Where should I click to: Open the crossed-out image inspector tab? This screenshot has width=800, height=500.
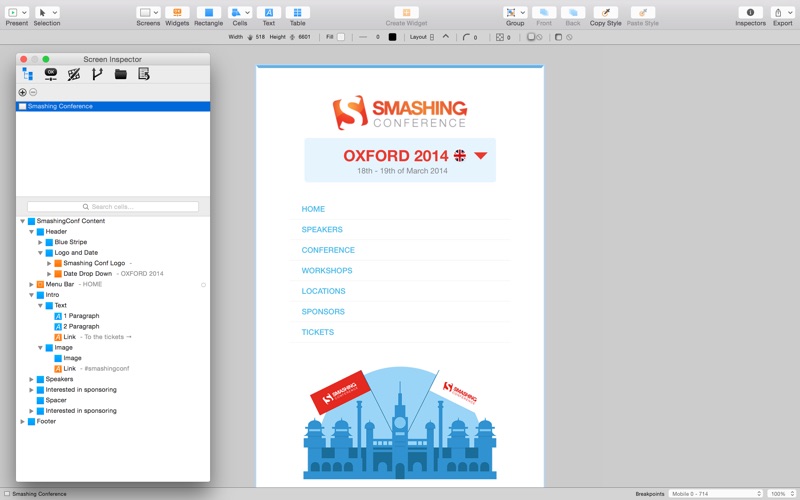click(x=74, y=74)
